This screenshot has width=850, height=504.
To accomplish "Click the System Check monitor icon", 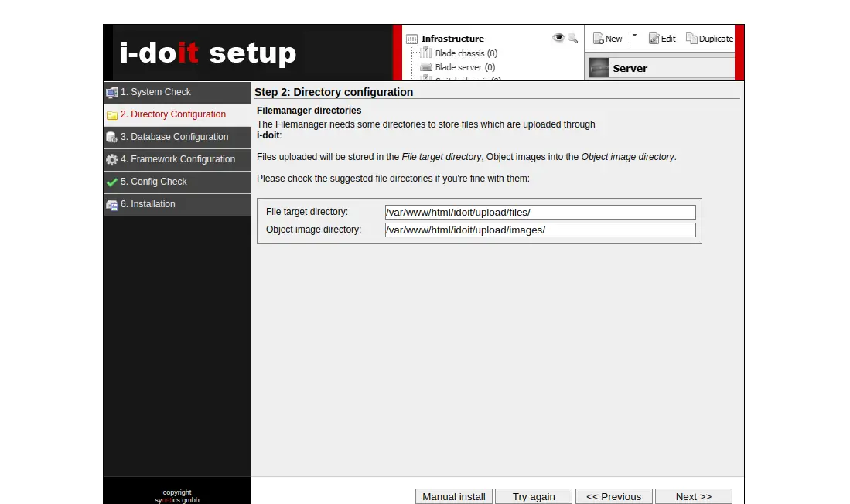I will tap(111, 93).
